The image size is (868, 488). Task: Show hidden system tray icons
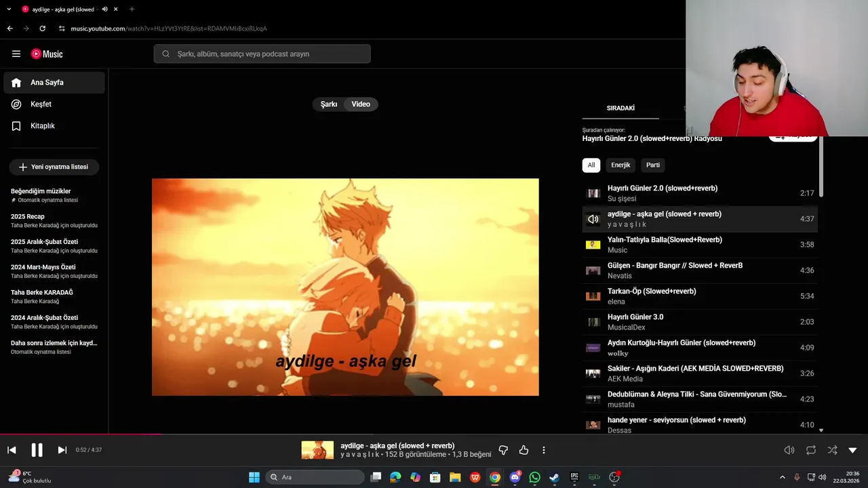coord(782,477)
